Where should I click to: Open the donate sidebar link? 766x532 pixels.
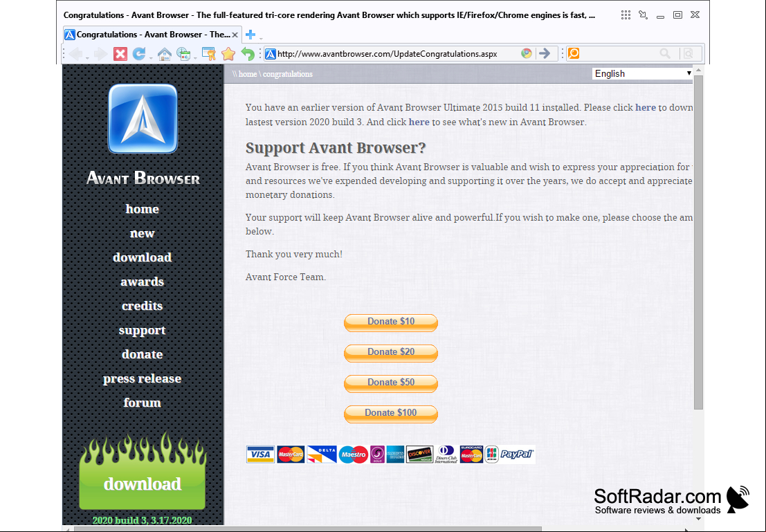(142, 354)
